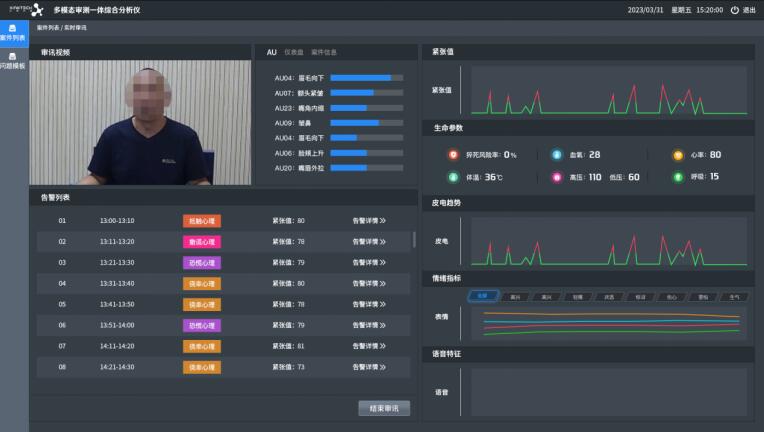Expand 告警详情 for alarm row 08

point(369,367)
